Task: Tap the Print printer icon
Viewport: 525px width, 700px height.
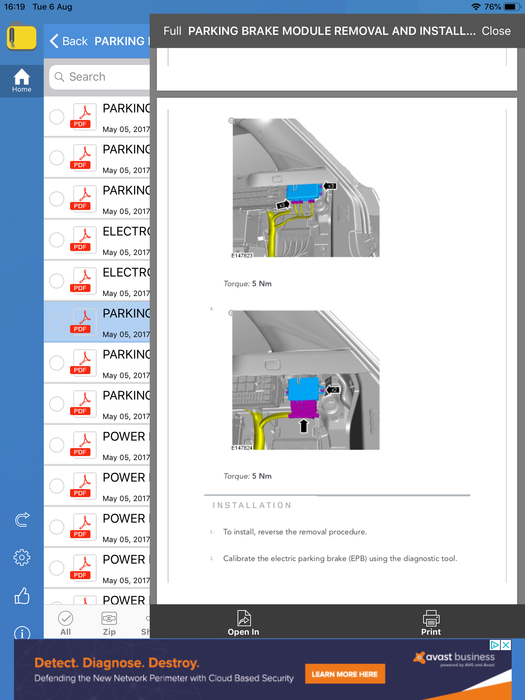Action: tap(431, 622)
